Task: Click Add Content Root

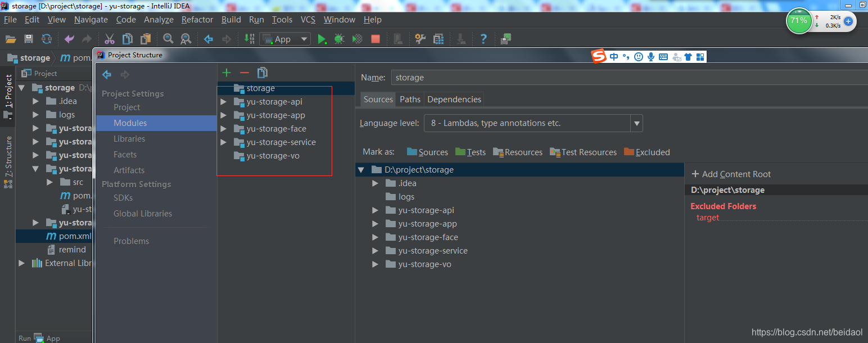Action: point(731,174)
